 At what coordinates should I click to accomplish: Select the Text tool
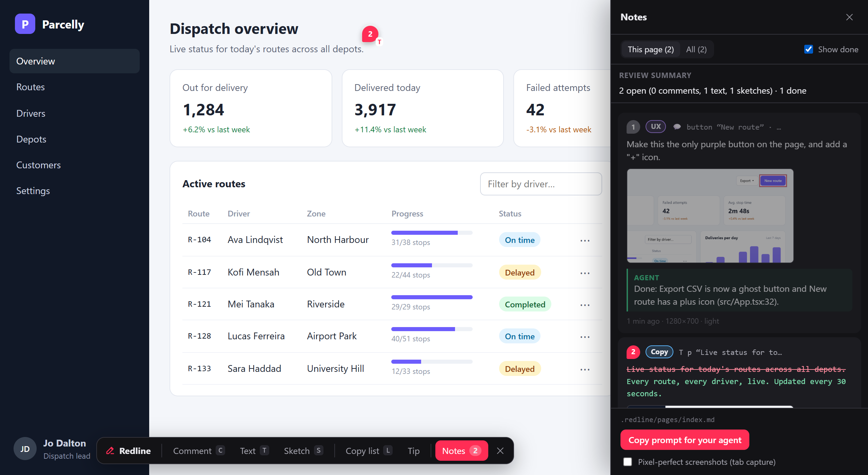(254, 451)
